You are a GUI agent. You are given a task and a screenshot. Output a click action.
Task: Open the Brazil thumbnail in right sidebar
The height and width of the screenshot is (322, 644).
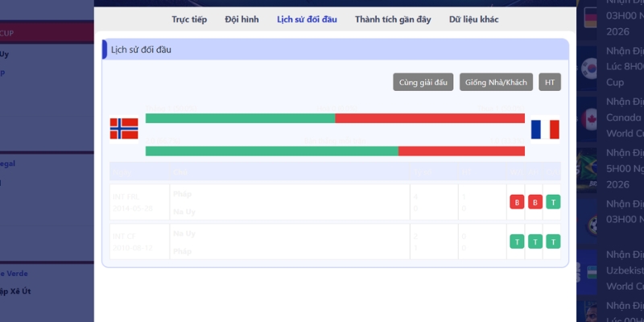pyautogui.click(x=587, y=171)
